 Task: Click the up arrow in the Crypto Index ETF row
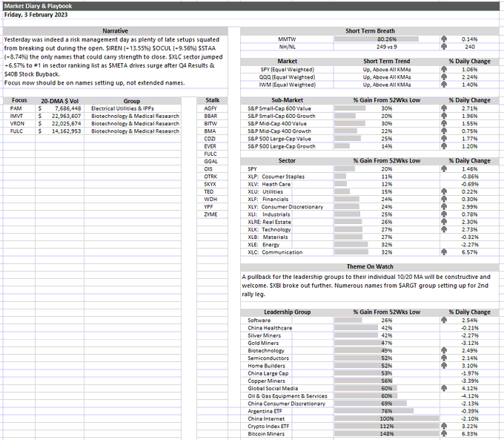(x=444, y=426)
